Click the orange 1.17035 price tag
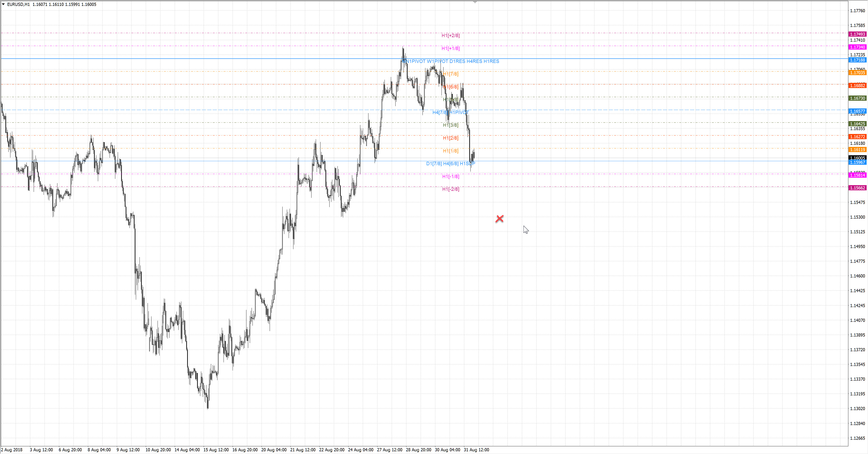Screen dimensions: 868x454 pos(857,73)
